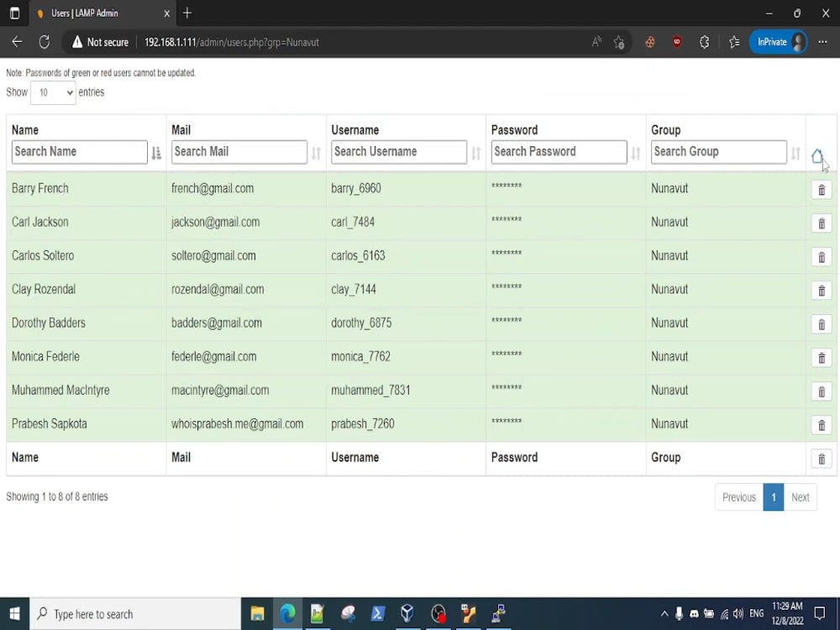The height and width of the screenshot is (630, 840).
Task: Reload the page with the refresh icon
Action: point(44,40)
